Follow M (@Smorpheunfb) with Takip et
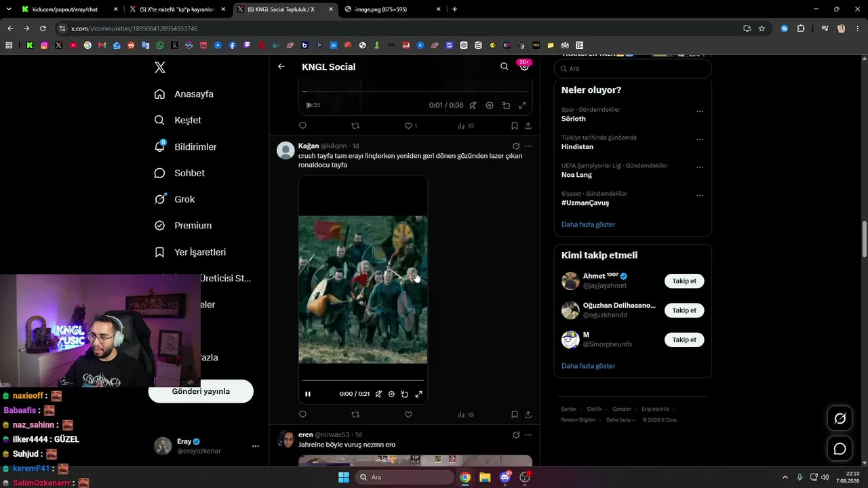 point(684,340)
